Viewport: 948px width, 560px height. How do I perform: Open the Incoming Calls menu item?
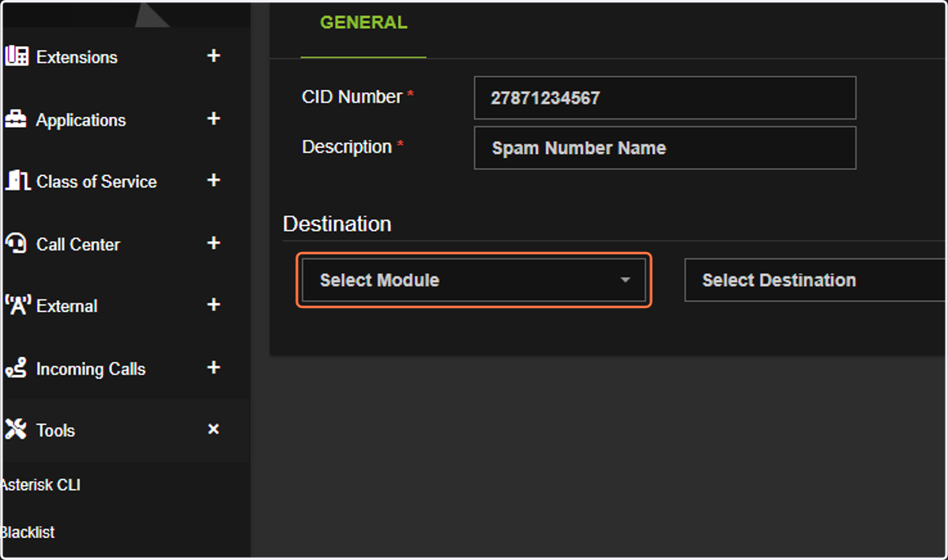click(91, 369)
